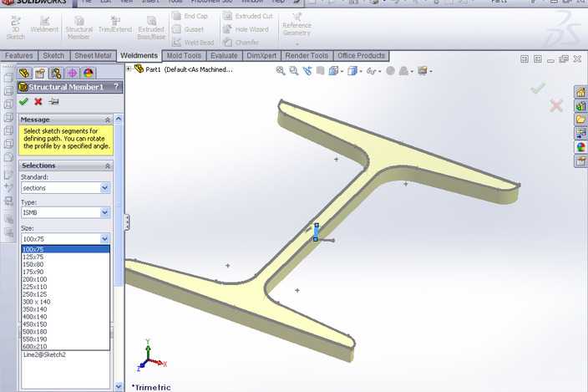Expand the Part1 flyout tree node

point(129,69)
